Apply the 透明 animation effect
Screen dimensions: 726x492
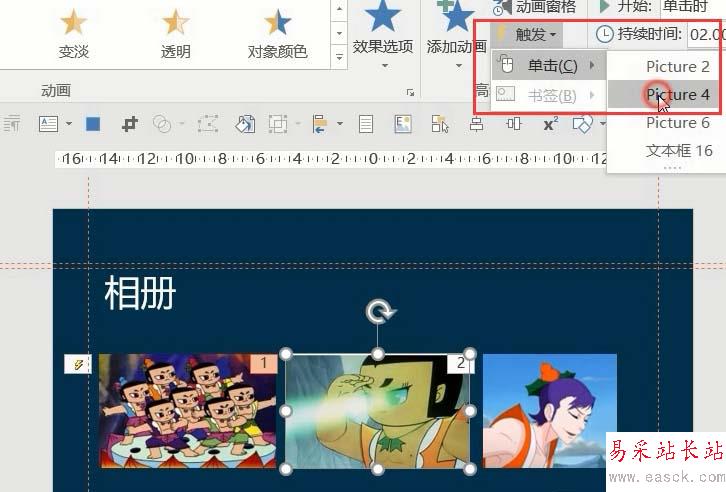(175, 35)
